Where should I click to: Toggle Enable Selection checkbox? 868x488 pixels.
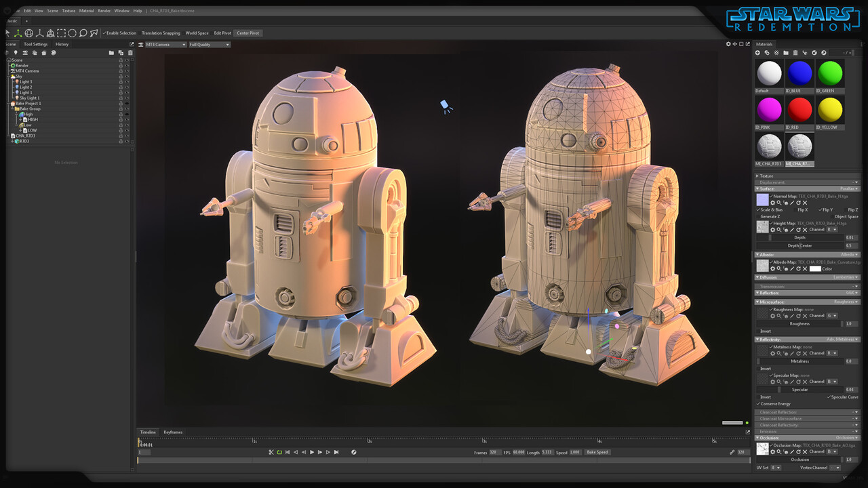tap(119, 33)
